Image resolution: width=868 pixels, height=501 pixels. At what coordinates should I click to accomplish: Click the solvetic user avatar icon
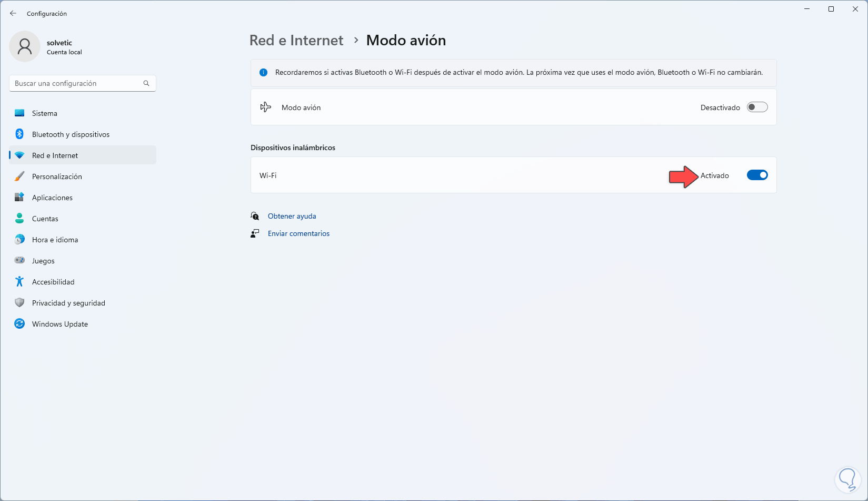click(x=25, y=46)
